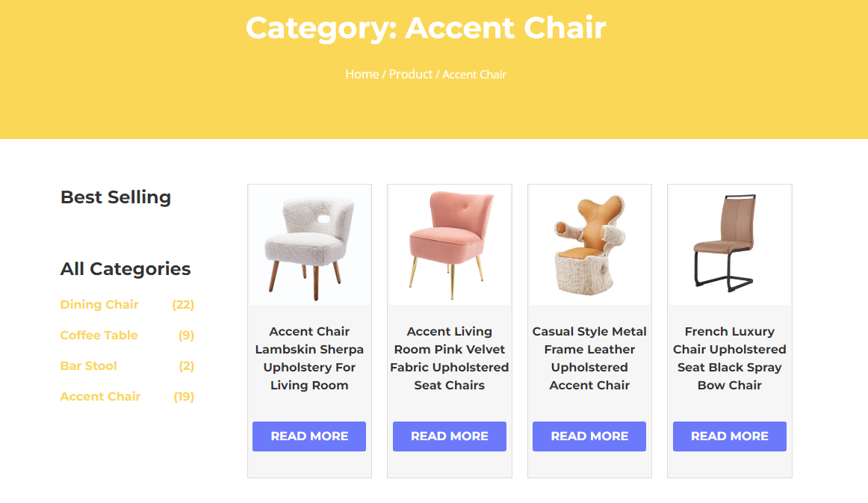Click READ MORE on the Casual Style chair
This screenshot has width=868, height=503.
(x=589, y=436)
